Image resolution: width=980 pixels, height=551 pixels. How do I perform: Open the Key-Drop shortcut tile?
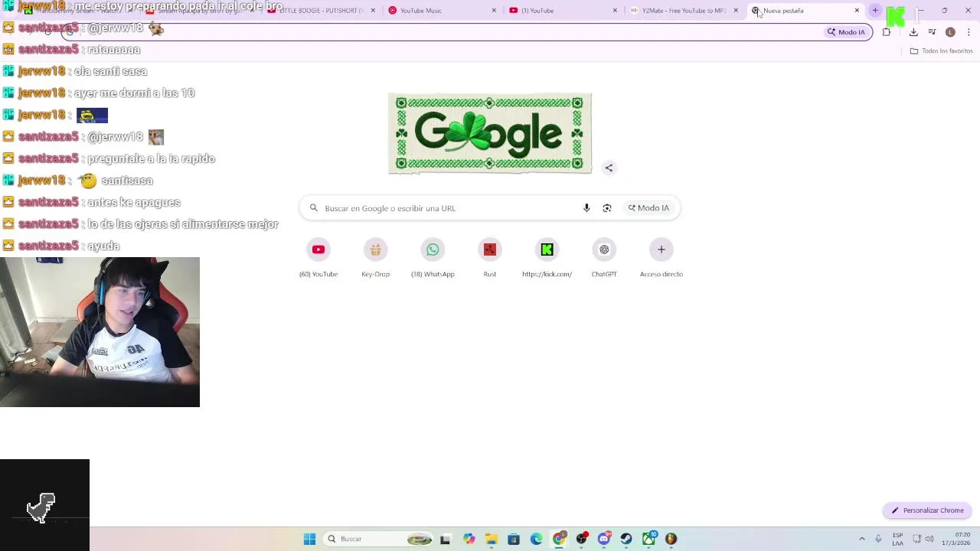point(375,259)
